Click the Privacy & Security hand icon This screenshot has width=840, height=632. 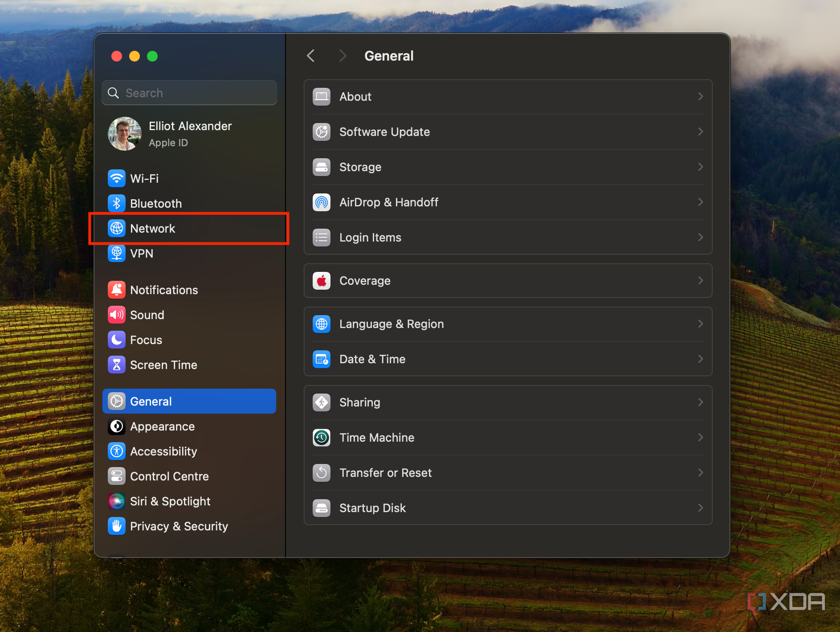117,526
